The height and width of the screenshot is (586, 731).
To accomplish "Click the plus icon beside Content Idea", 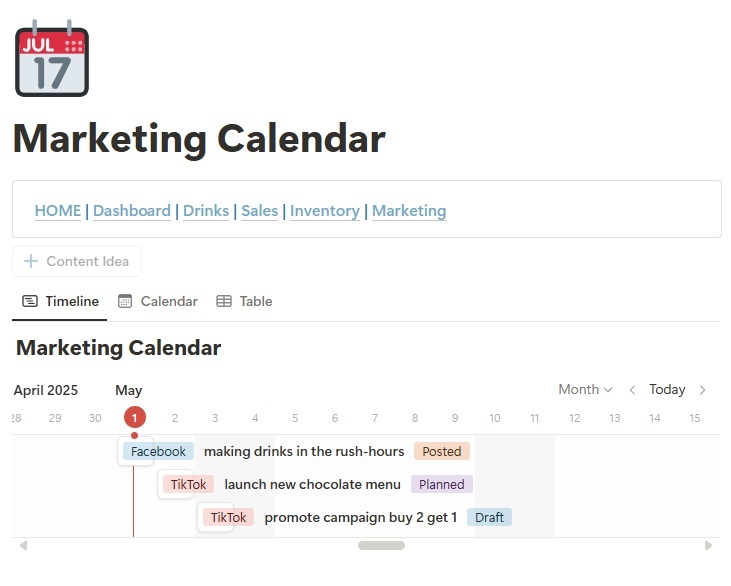I will [30, 261].
